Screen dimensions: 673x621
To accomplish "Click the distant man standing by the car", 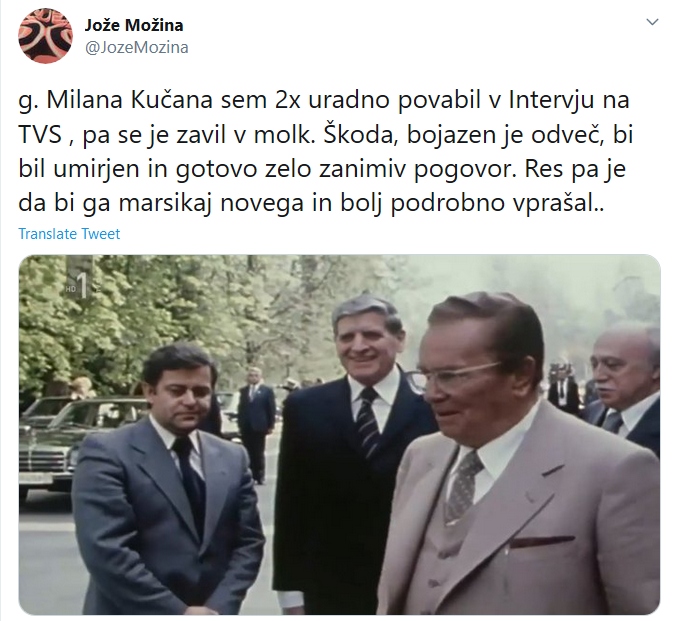I will [256, 423].
